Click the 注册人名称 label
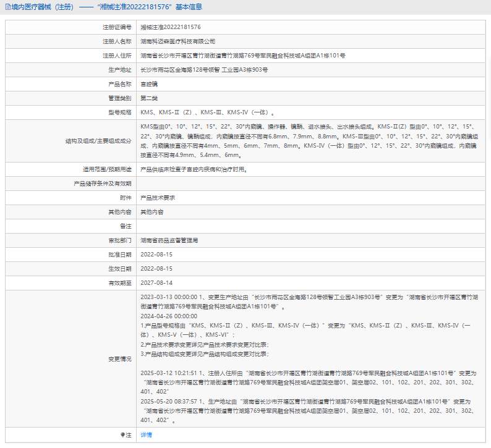Image resolution: width=491 pixels, height=448 pixels. pos(117,41)
